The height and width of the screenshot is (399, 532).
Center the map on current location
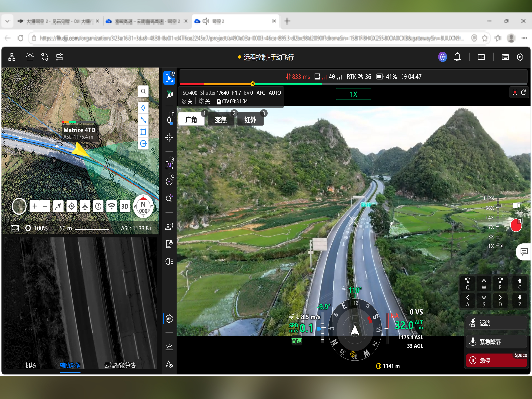point(71,206)
